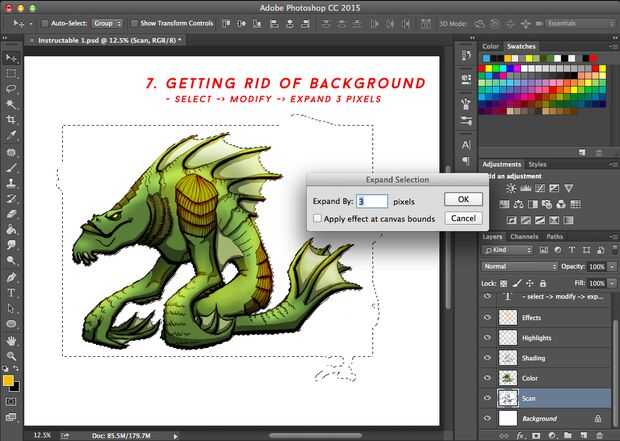
Task: Click the Expand By pixels field
Action: 372,201
